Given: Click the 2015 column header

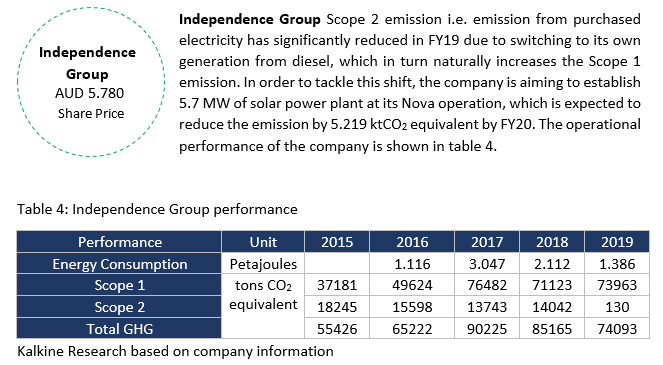Looking at the screenshot, I should click(x=337, y=242).
